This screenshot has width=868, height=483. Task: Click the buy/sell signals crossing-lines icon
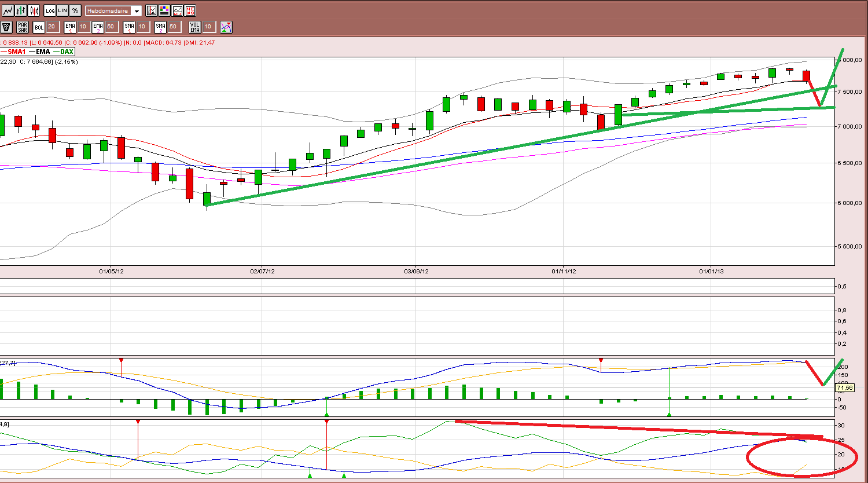pyautogui.click(x=226, y=27)
